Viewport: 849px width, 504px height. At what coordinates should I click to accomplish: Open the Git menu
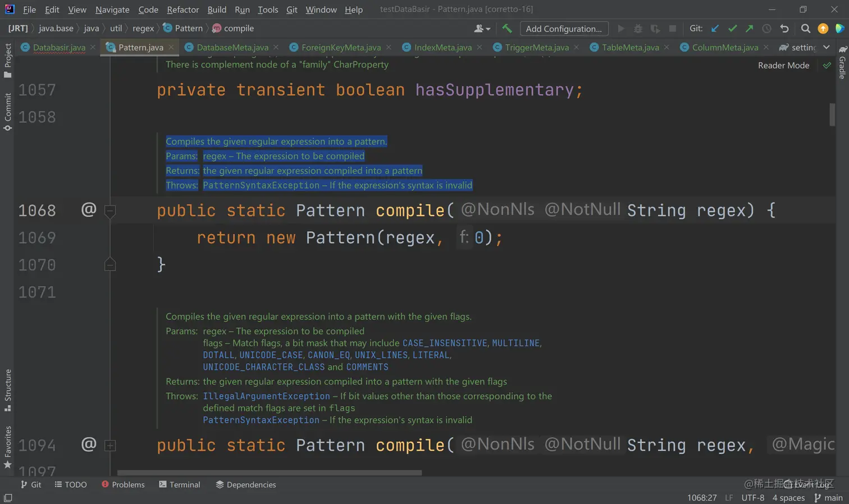point(291,10)
